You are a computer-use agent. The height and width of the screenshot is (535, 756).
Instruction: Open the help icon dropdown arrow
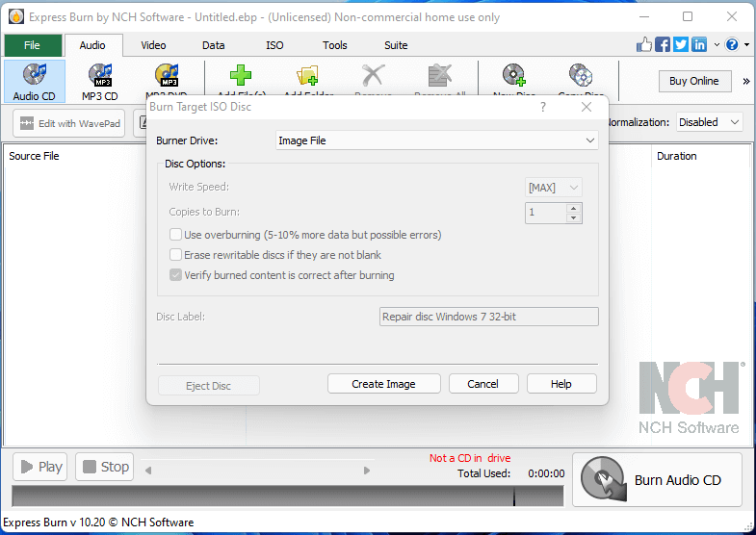tap(746, 45)
